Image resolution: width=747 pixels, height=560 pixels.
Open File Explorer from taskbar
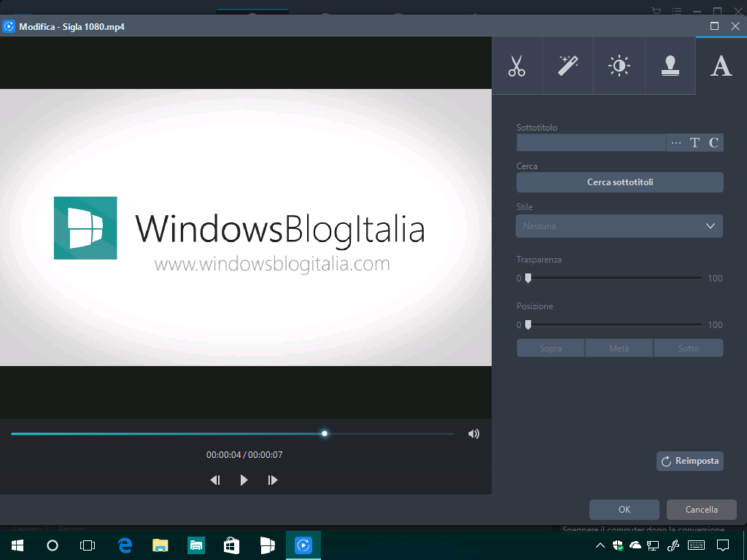click(x=160, y=545)
